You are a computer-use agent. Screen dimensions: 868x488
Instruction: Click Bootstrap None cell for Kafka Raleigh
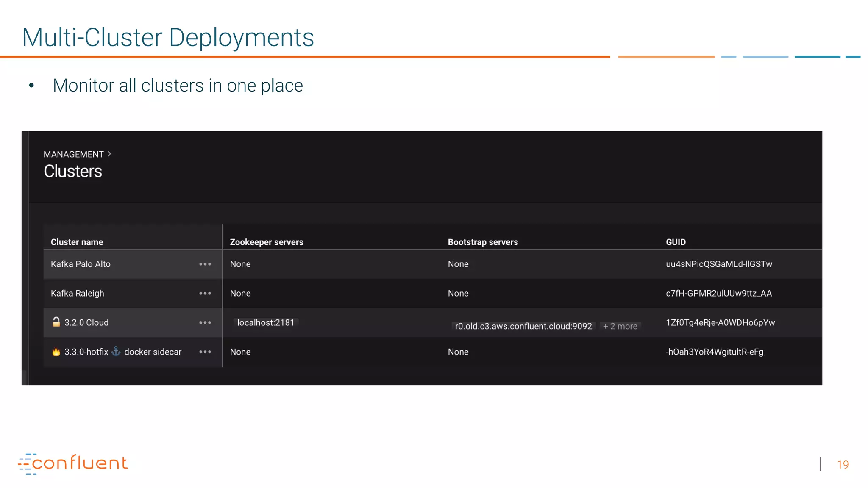click(x=458, y=293)
